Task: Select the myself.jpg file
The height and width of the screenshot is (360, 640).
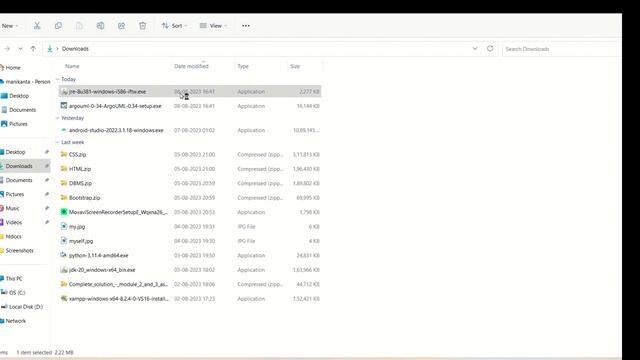Action: [x=190, y=241]
